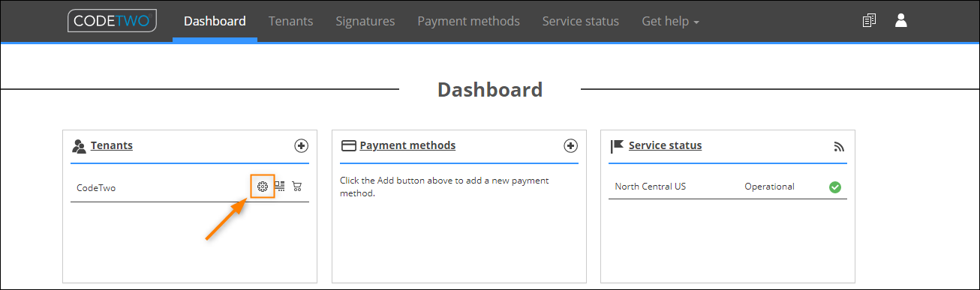Click the people icon beside Tenants
Screen dimensions: 980x290
(79, 146)
